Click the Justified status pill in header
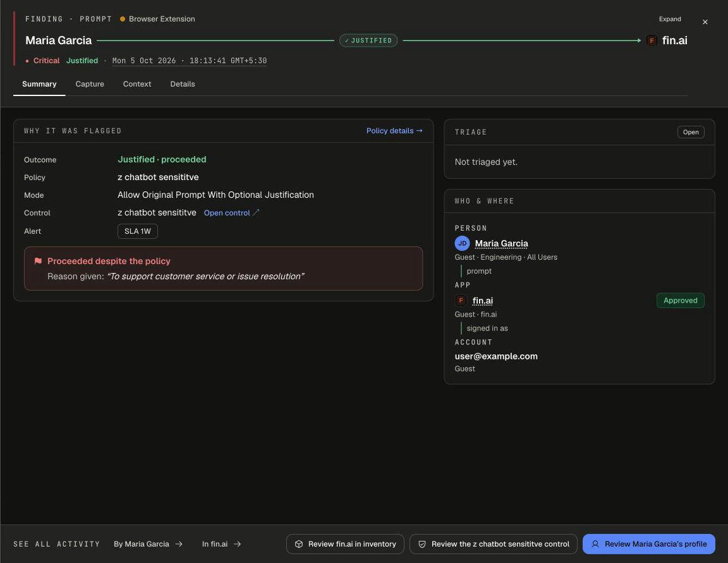This screenshot has width=728, height=563. [368, 40]
